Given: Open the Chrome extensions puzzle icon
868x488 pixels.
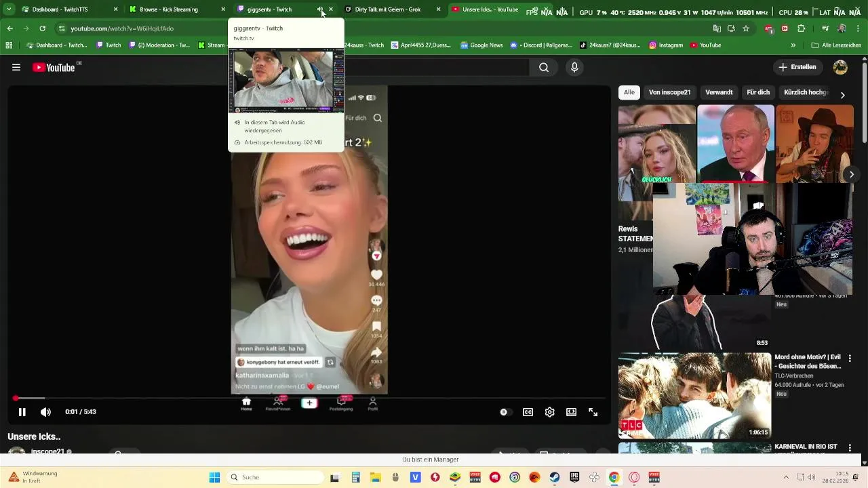Looking at the screenshot, I should (x=801, y=28).
